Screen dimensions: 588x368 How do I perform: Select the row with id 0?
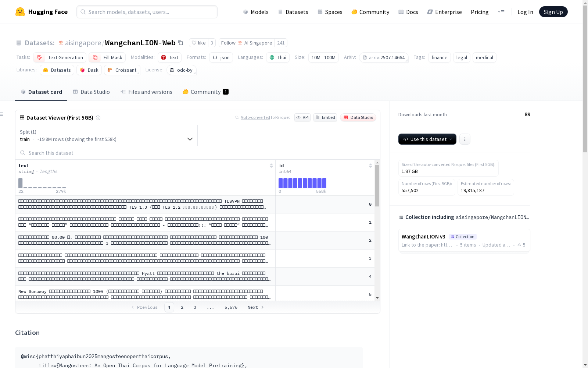(195, 204)
